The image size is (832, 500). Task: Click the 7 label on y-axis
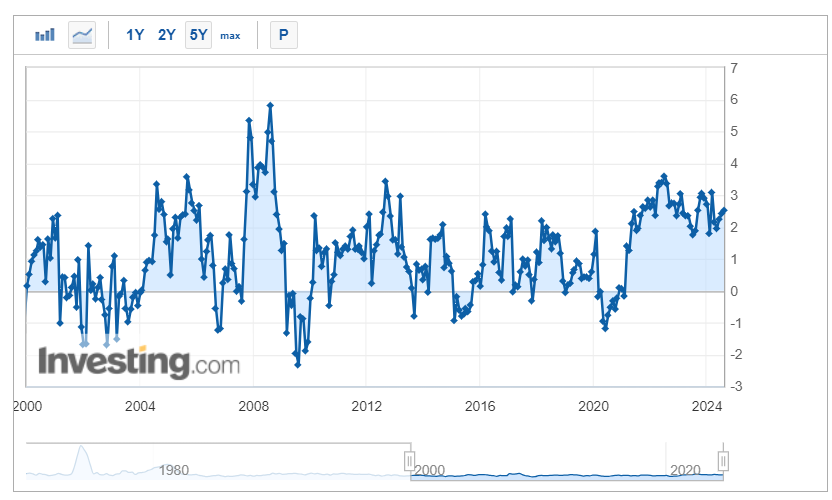click(734, 69)
